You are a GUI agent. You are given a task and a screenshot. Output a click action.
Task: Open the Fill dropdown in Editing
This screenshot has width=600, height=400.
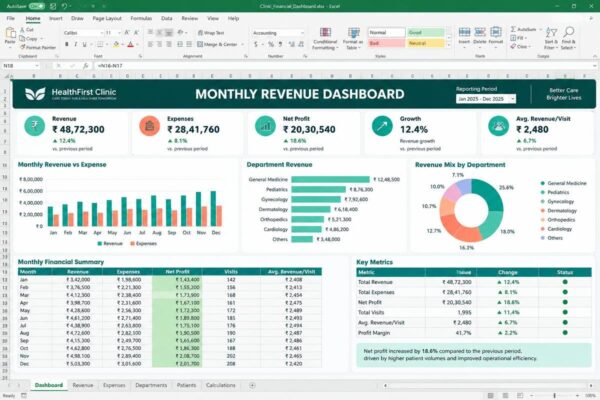519,38
